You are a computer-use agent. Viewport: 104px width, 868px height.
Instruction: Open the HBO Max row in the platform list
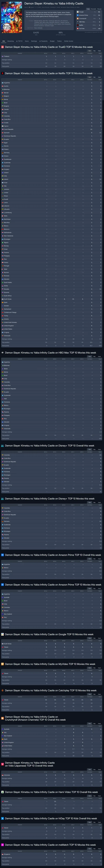(x=89, y=22)
